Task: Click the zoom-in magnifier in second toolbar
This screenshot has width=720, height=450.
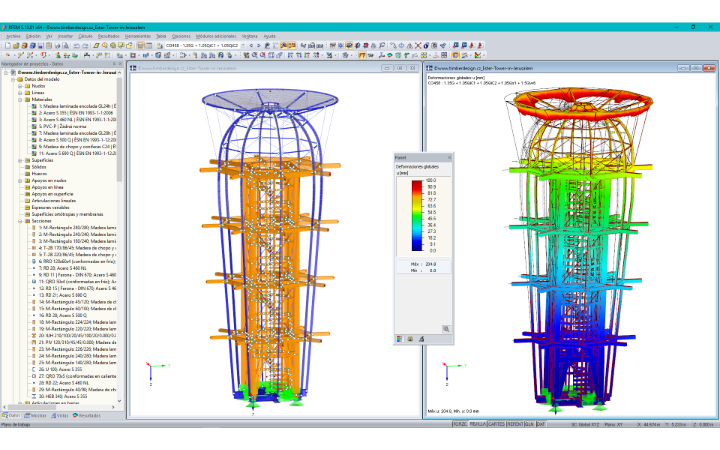Action: point(254,55)
